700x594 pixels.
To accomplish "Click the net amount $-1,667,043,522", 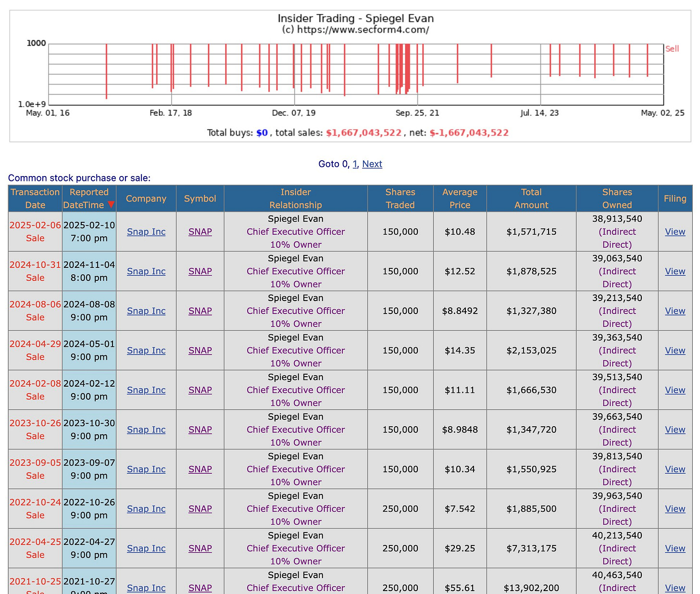I will (469, 133).
